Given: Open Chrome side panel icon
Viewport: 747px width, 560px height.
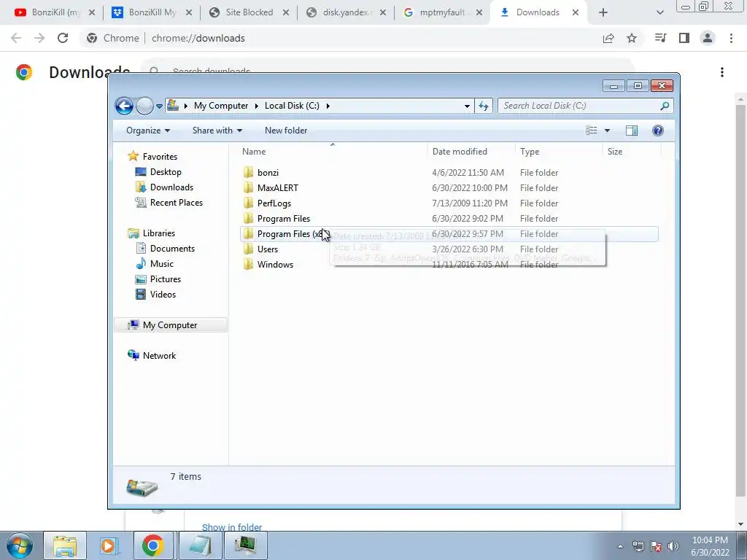Looking at the screenshot, I should point(684,38).
